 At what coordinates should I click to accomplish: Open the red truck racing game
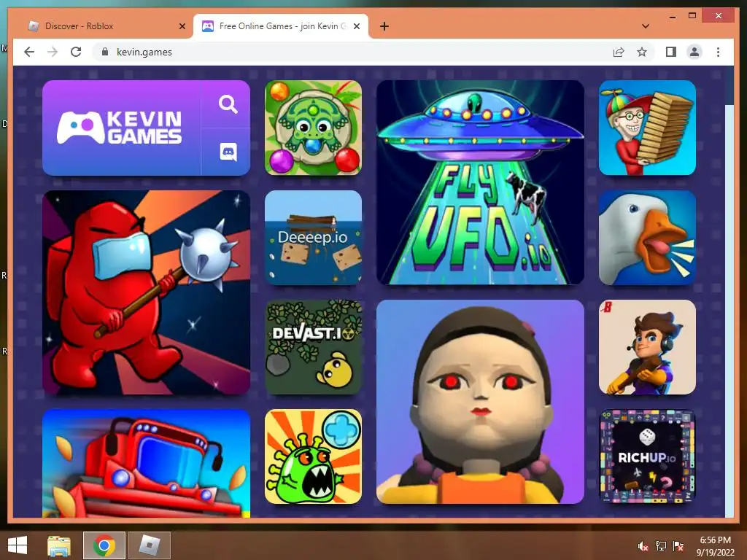pos(146,463)
